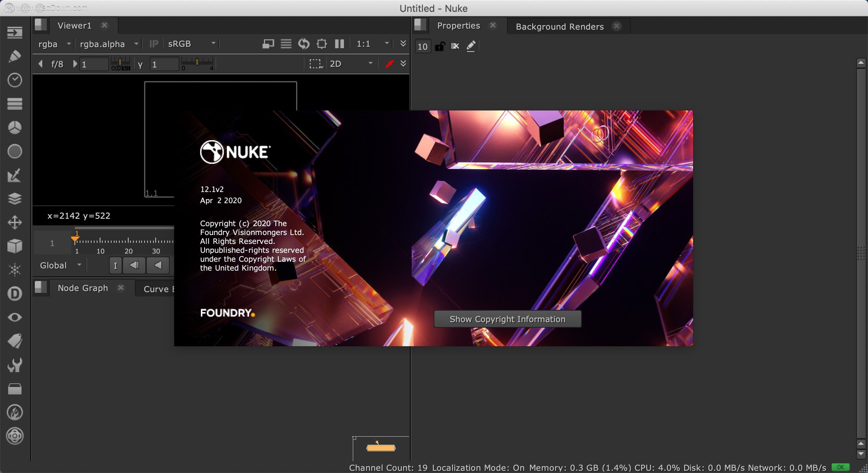The width and height of the screenshot is (868, 473).
Task: Click the Properties edit pencil icon
Action: click(x=471, y=46)
